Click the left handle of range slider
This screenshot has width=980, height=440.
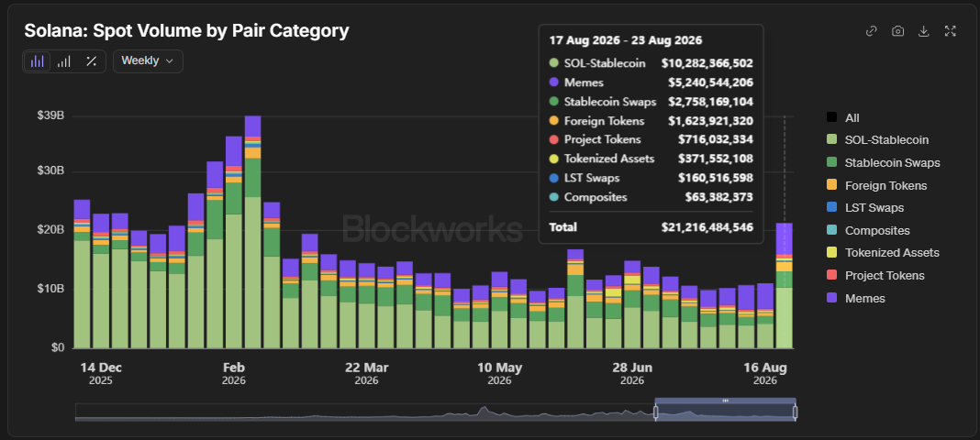656,412
